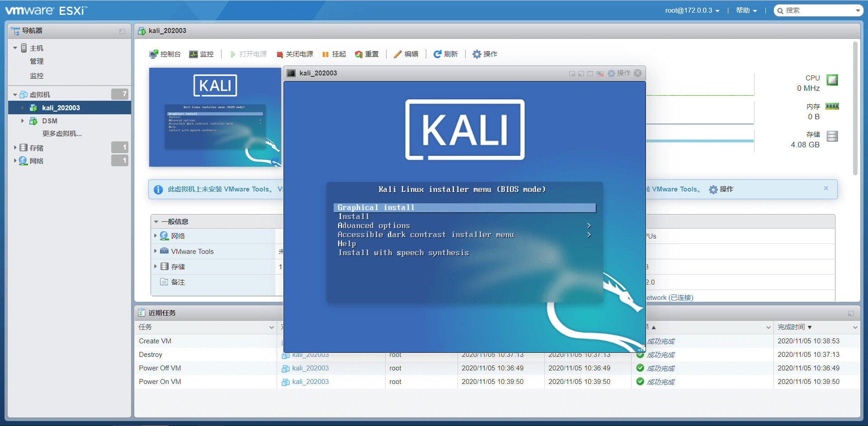
Task: Click 成功完成 status in Create VM row
Action: (x=660, y=342)
